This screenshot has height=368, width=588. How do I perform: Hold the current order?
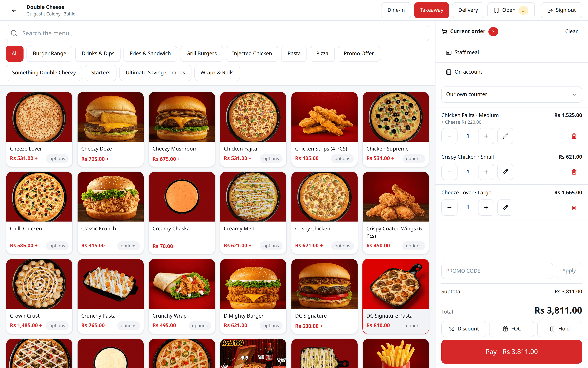pos(560,329)
